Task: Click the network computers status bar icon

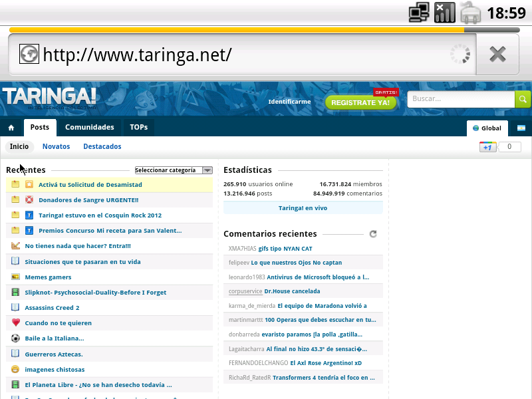Action: click(419, 13)
